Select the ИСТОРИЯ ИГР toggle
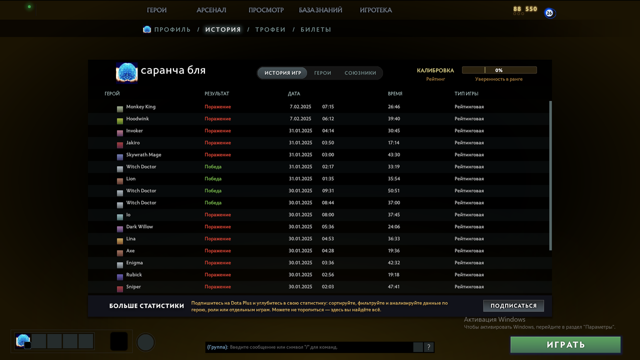 pos(282,73)
